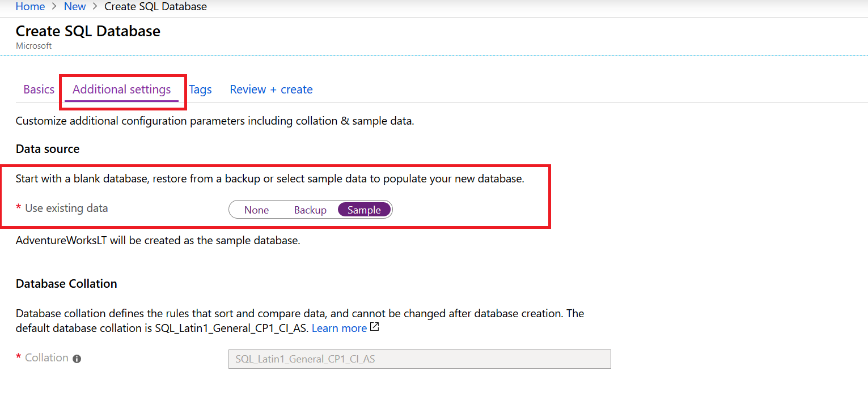868x405 pixels.
Task: Navigate to Home in the breadcrumb
Action: pyautogui.click(x=30, y=7)
